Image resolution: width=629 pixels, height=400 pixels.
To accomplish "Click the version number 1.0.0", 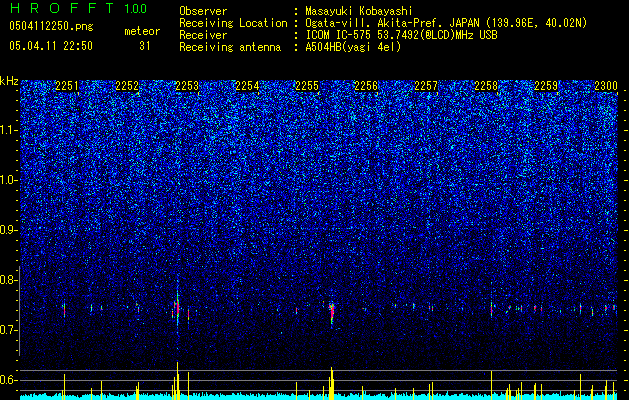I will [x=135, y=8].
